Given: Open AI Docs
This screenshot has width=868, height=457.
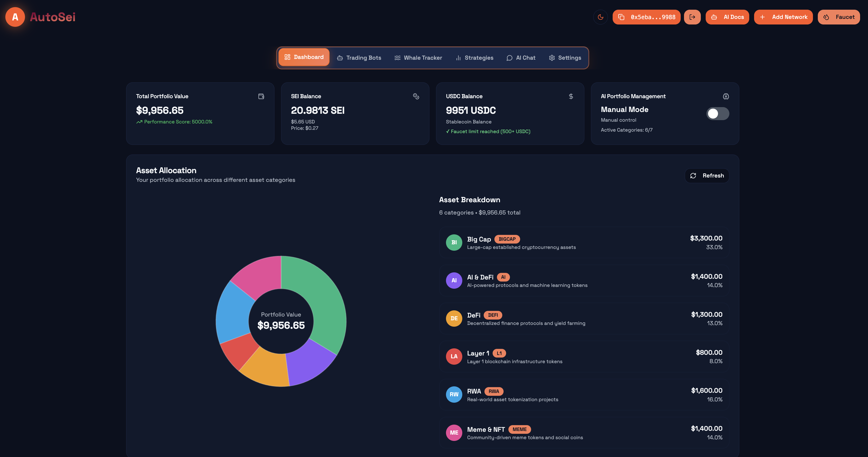Looking at the screenshot, I should tap(727, 17).
